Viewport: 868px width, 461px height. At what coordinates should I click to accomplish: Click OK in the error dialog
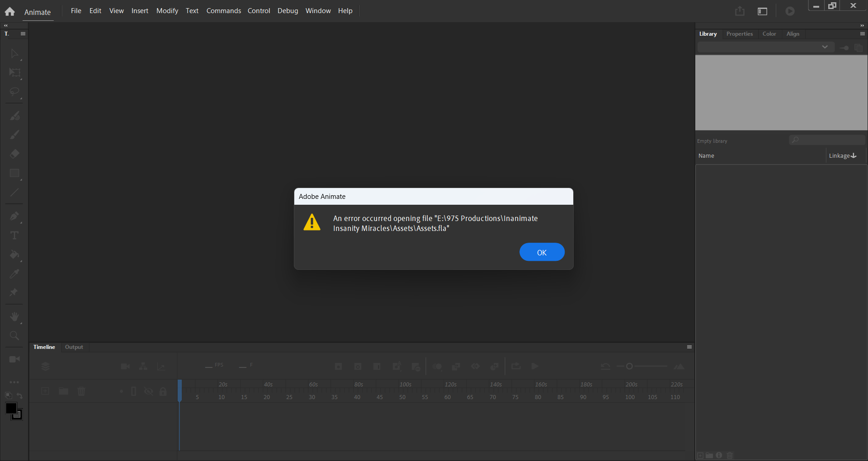[542, 252]
